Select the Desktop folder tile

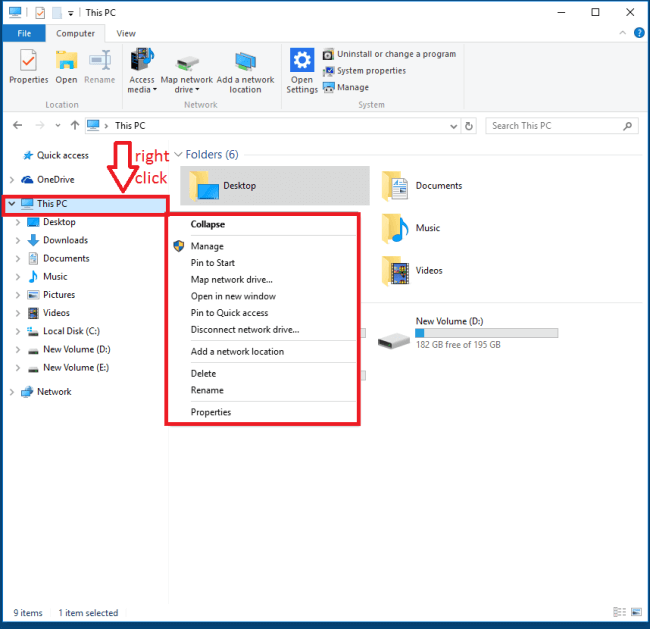274,186
